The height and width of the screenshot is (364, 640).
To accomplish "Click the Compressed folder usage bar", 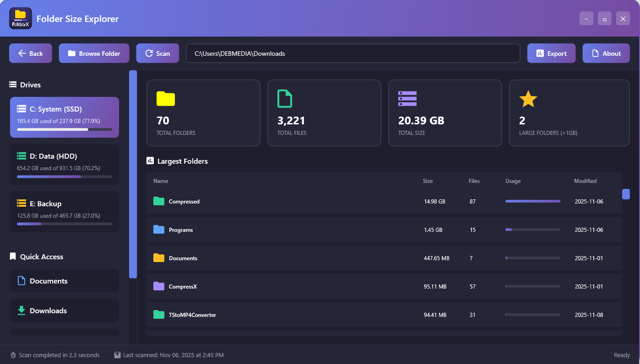I will tap(532, 201).
